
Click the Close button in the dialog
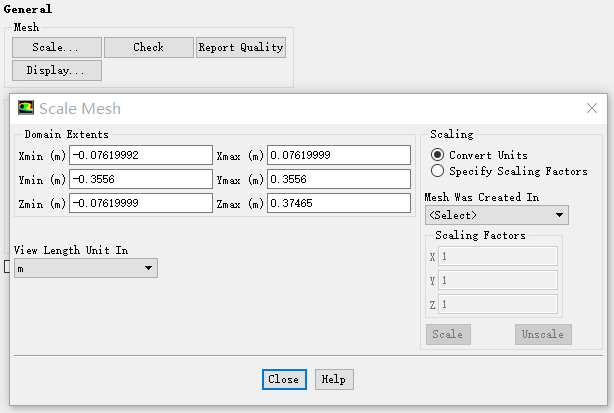point(284,379)
